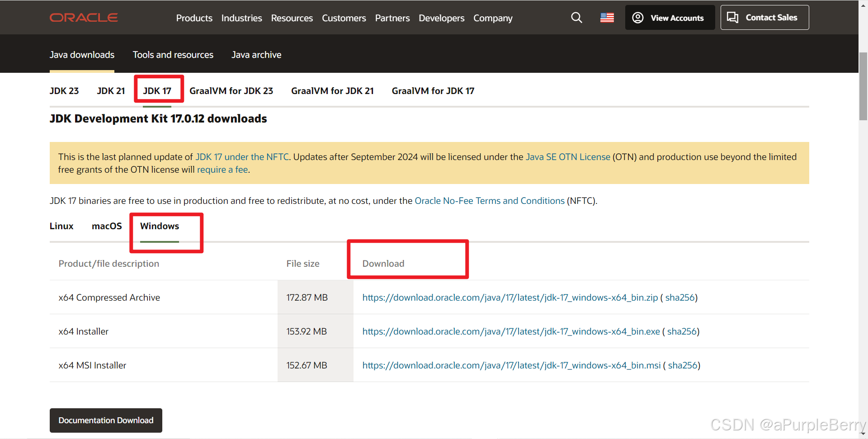
Task: Open sha256 link for the exe installer
Action: [x=682, y=331]
